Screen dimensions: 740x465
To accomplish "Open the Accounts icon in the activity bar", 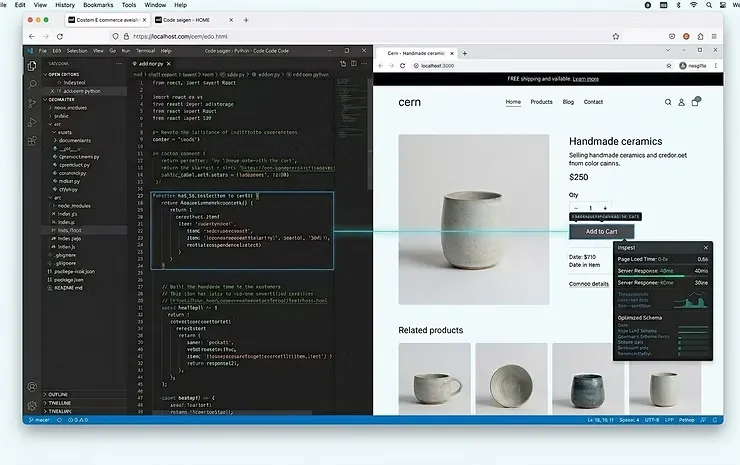I will (x=32, y=387).
